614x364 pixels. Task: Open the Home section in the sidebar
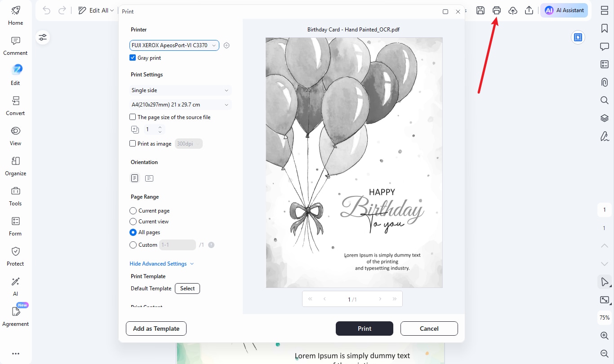point(15,15)
